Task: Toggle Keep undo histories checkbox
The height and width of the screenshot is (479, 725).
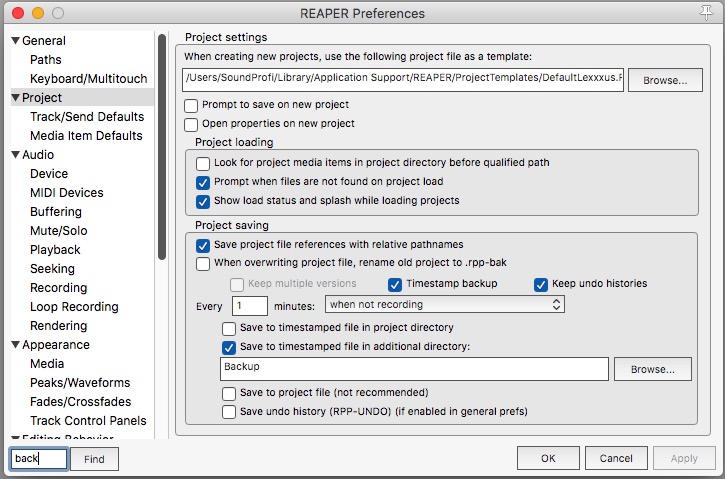Action: [541, 284]
